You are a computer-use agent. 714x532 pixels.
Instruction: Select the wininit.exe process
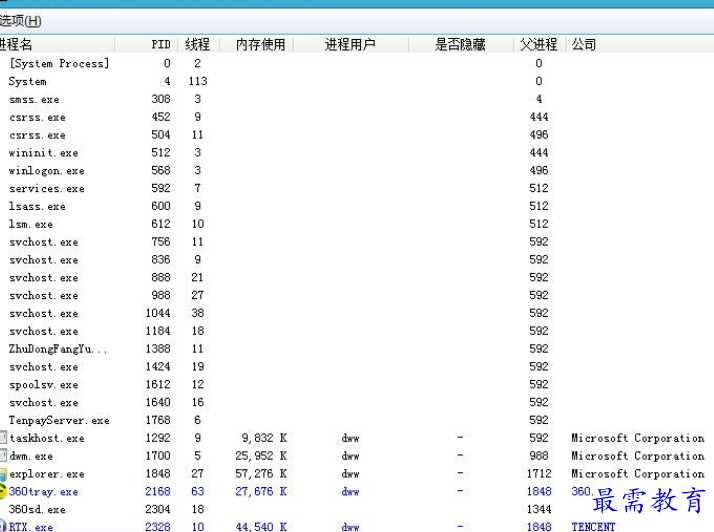tap(43, 153)
